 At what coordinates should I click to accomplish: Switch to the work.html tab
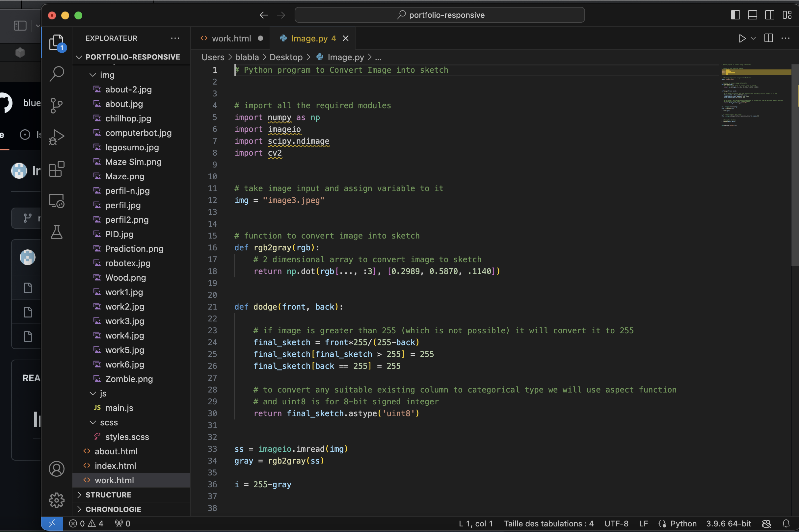click(231, 38)
